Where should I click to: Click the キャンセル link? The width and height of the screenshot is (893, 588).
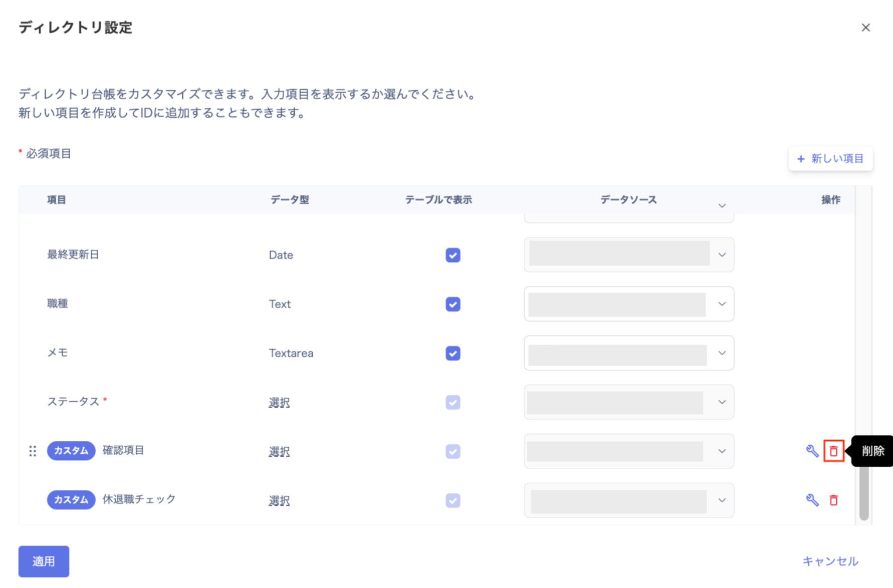click(830, 561)
